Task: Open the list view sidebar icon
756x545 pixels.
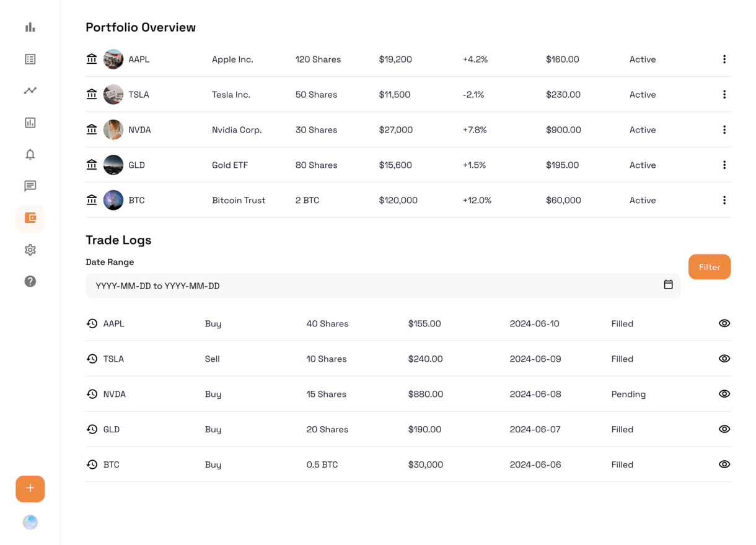Action: (30, 59)
